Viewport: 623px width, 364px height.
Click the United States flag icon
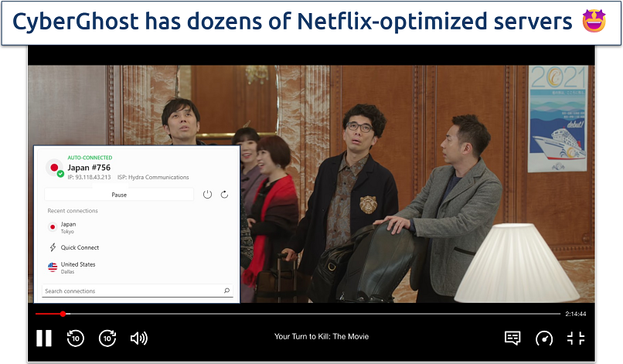click(53, 267)
